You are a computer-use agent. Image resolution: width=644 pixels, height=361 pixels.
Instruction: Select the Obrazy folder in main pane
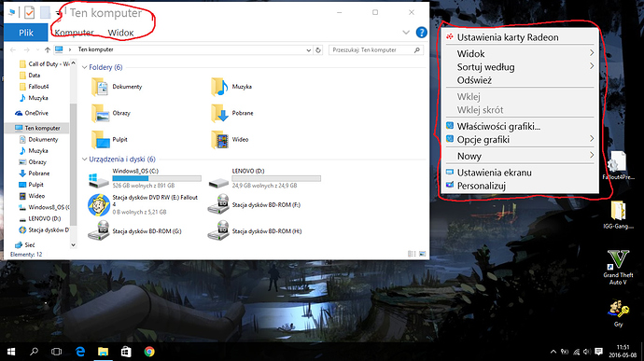click(x=111, y=114)
